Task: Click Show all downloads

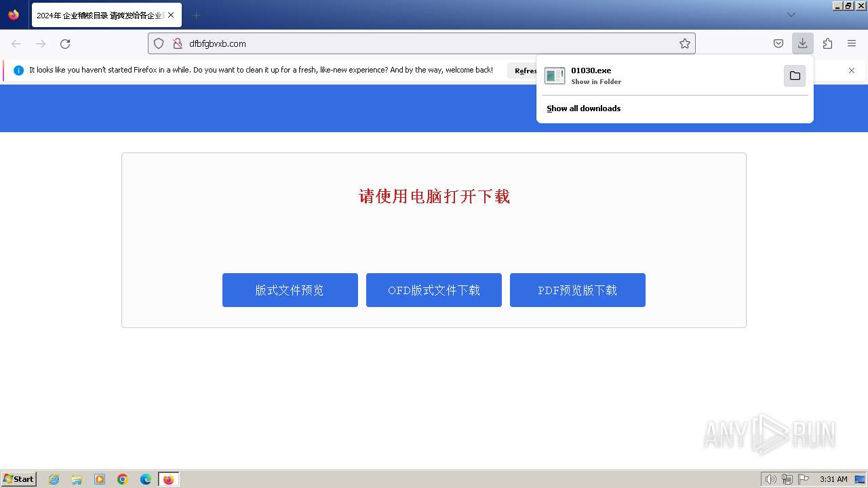Action: pos(583,108)
